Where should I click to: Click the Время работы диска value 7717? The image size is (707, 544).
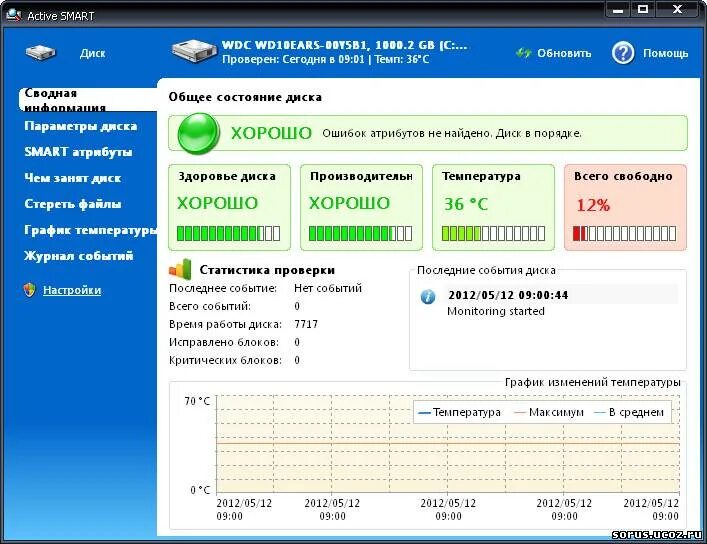[306, 324]
